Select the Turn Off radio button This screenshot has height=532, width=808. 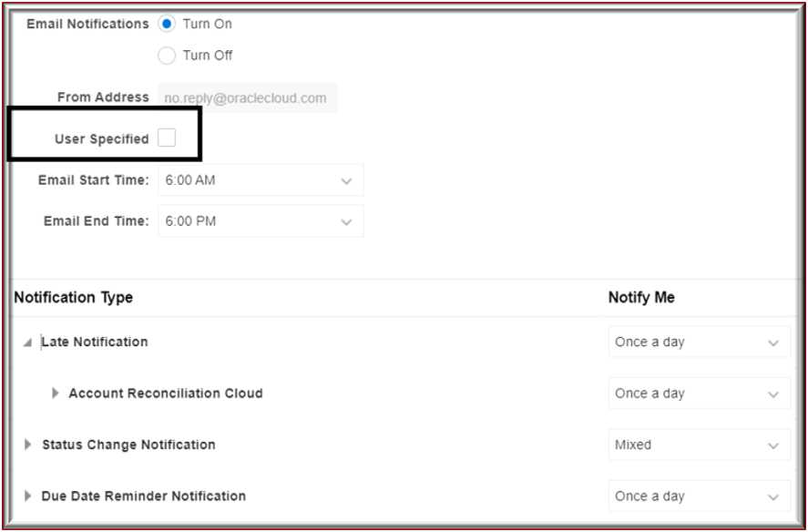167,56
